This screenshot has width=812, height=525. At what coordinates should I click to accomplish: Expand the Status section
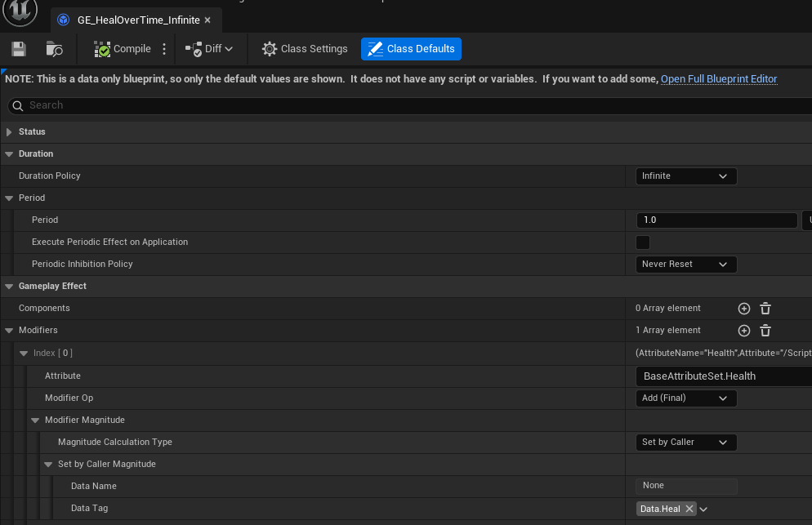[x=9, y=132]
